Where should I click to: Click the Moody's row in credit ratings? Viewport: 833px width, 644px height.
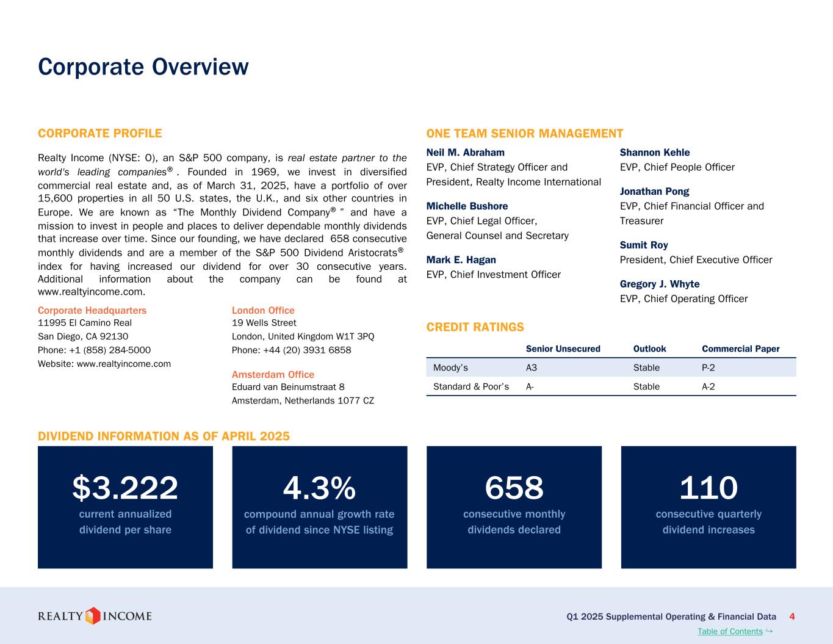click(x=610, y=367)
